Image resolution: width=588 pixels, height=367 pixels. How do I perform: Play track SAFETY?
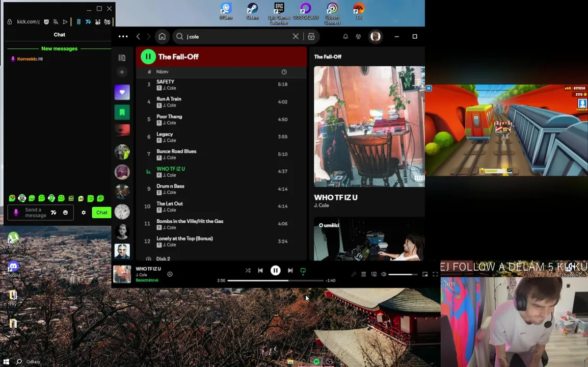click(x=221, y=85)
